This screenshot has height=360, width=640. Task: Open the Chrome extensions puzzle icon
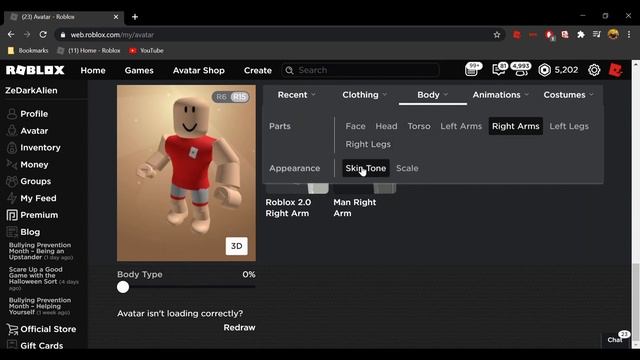(x=581, y=35)
